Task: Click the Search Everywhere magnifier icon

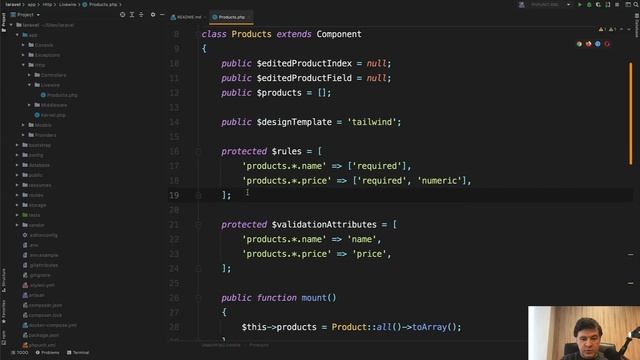Action: 636,4
